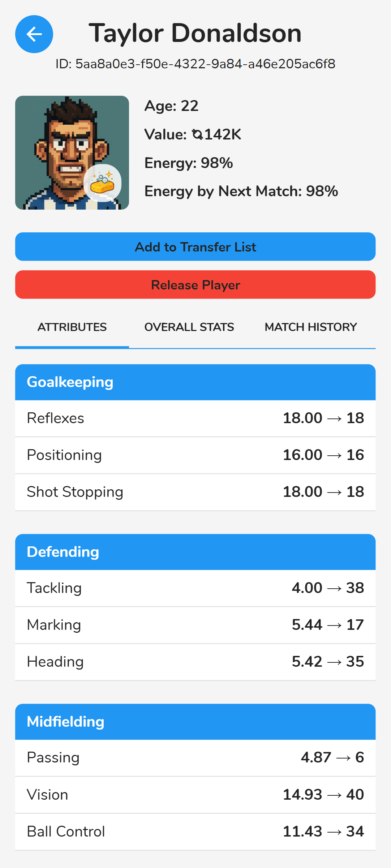Add player to the Transfer List
This screenshot has width=391, height=868.
tap(195, 246)
